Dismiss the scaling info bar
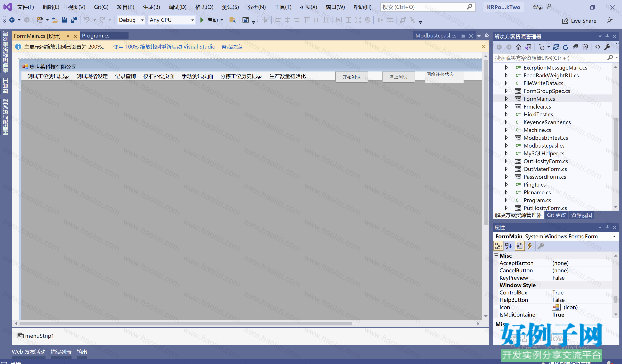Screen dimensions: 622x364 (x=484, y=47)
